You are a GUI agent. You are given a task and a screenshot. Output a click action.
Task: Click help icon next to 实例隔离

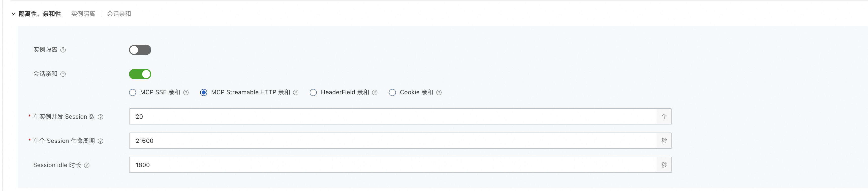coord(63,50)
